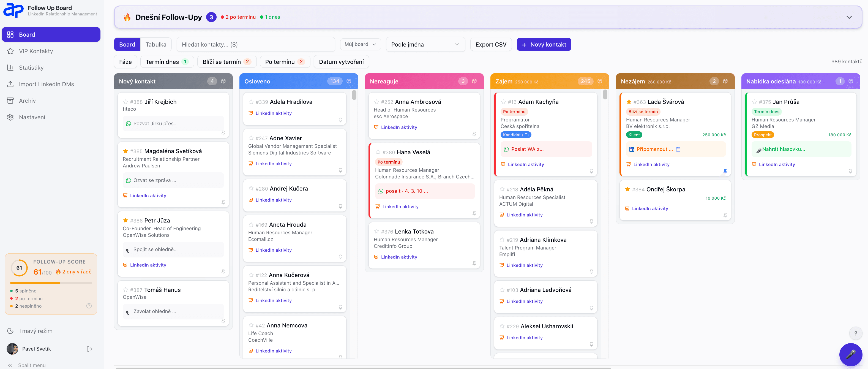Select the Po termínu filter tab
The height and width of the screenshot is (369, 868).
[x=284, y=62]
